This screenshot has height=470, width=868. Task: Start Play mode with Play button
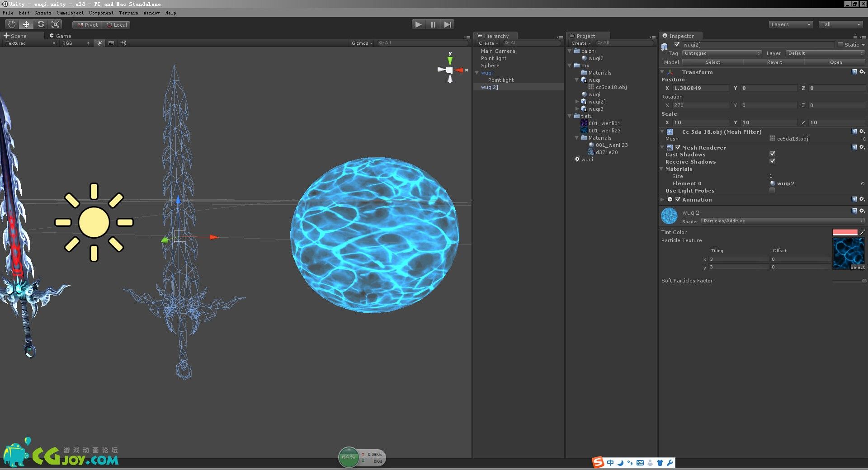[418, 24]
